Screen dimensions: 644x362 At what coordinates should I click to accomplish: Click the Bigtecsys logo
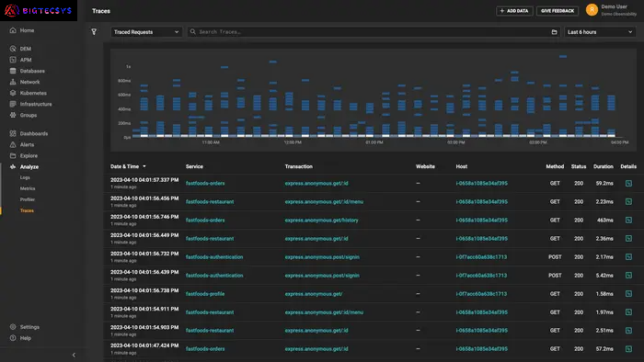[39, 11]
